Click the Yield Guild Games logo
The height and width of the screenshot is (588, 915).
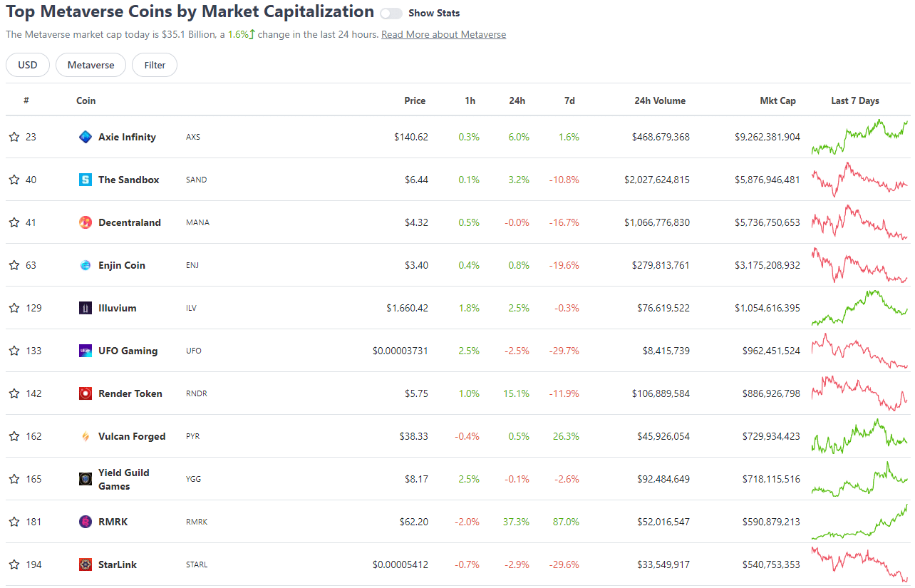(x=86, y=479)
